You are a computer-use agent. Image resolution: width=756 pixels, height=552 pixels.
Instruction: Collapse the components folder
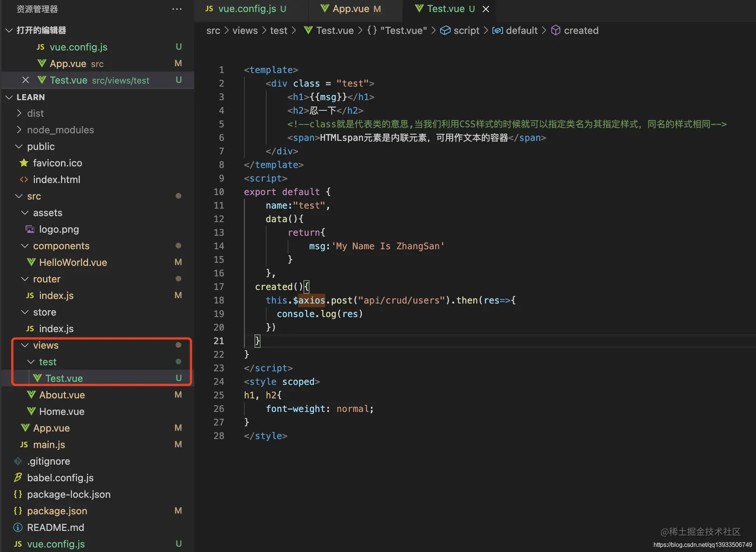(25, 245)
